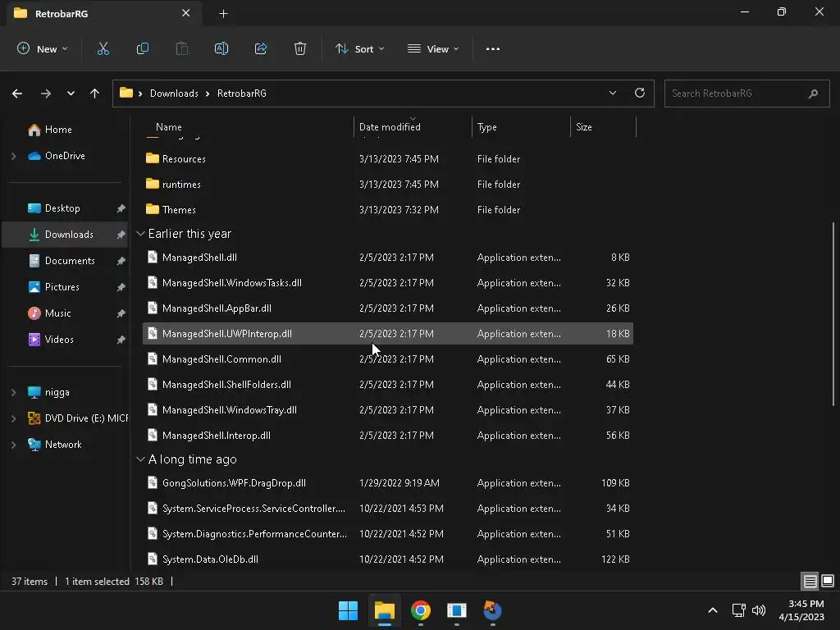Image resolution: width=840 pixels, height=630 pixels.
Task: Click the search magnifier icon
Action: pyautogui.click(x=813, y=94)
